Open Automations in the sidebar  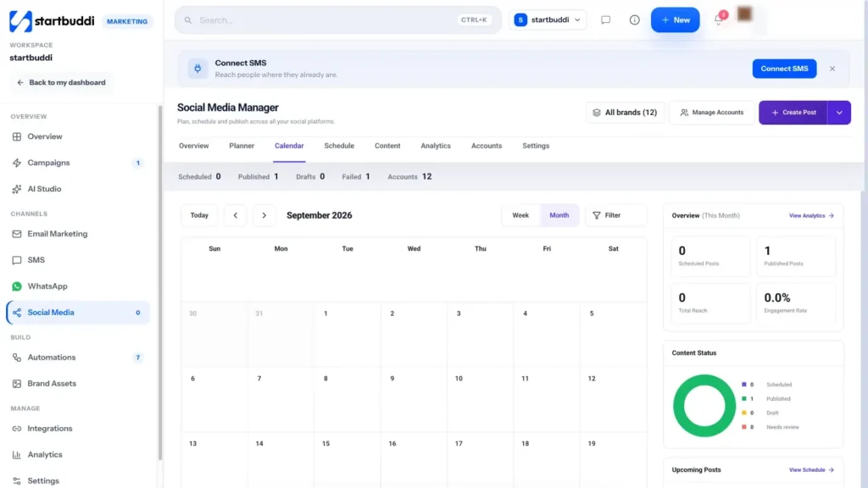[x=77, y=357]
